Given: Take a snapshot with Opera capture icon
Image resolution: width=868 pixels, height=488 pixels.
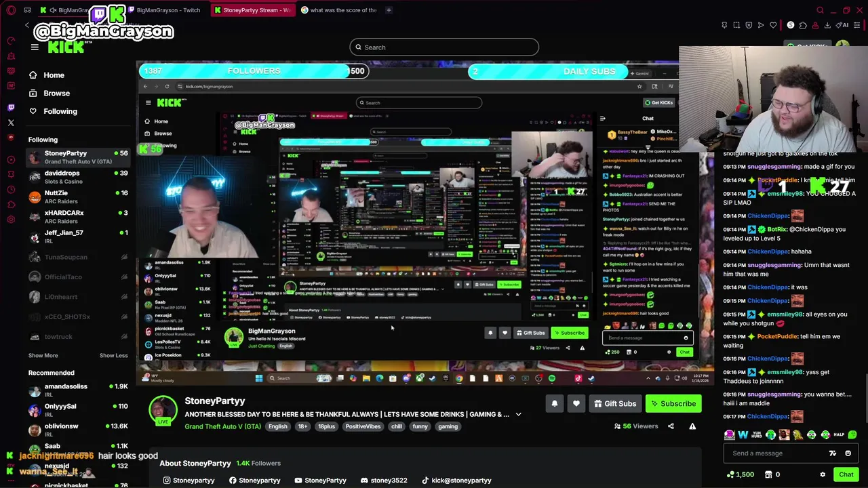Looking at the screenshot, I should click(736, 26).
